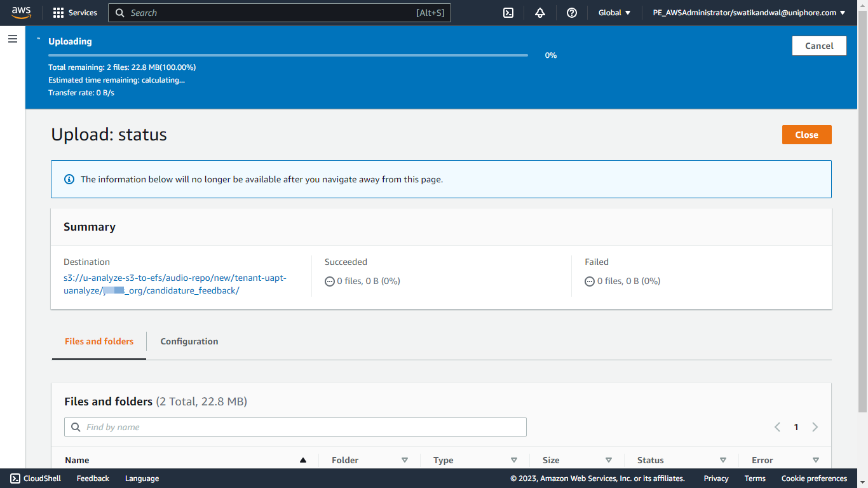This screenshot has height=488, width=868.
Task: Switch to Files and folders tab
Action: pyautogui.click(x=99, y=341)
